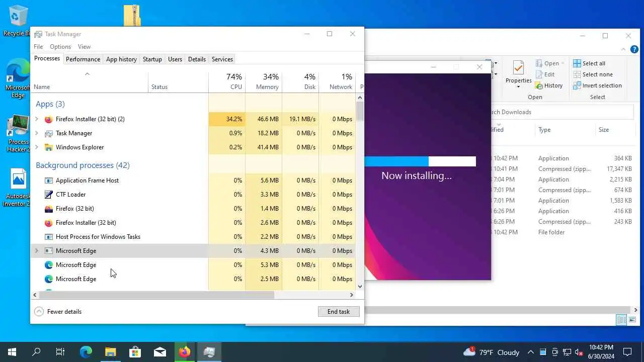Click the Firefox installer progress bar
Image resolution: width=644 pixels, height=362 pixels.
coord(420,161)
